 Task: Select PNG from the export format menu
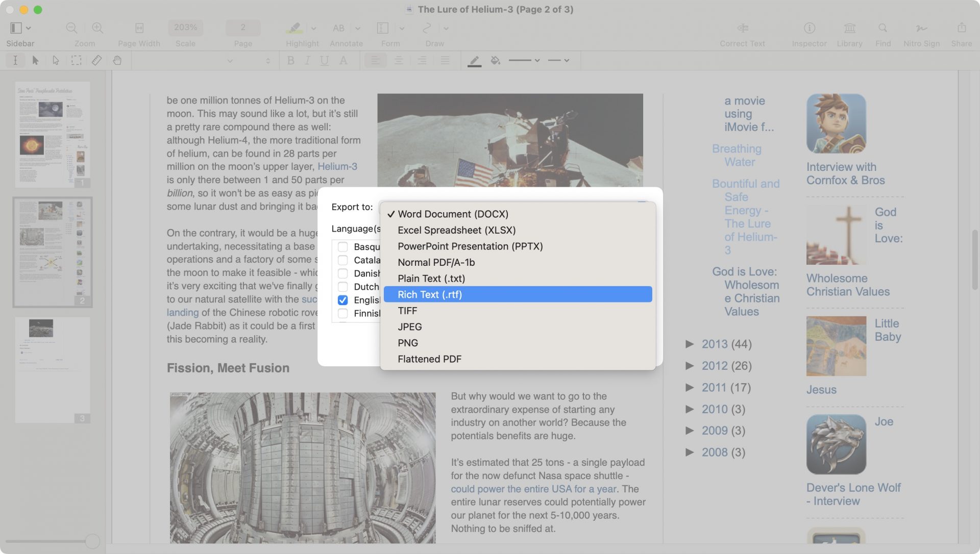tap(407, 342)
